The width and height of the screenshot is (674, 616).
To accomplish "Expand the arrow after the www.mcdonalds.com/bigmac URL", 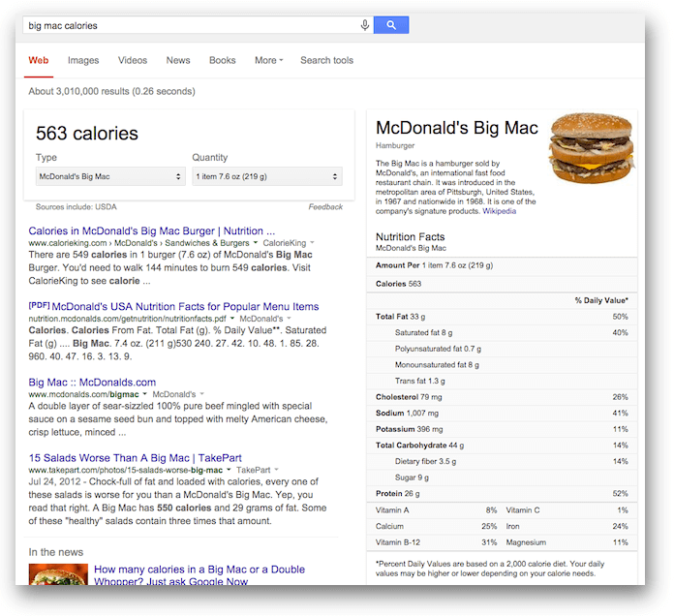I will (145, 394).
